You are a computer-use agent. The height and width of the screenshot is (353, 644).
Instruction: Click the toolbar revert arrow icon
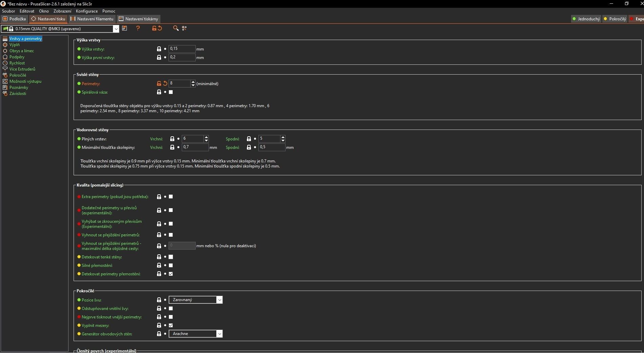click(x=160, y=28)
